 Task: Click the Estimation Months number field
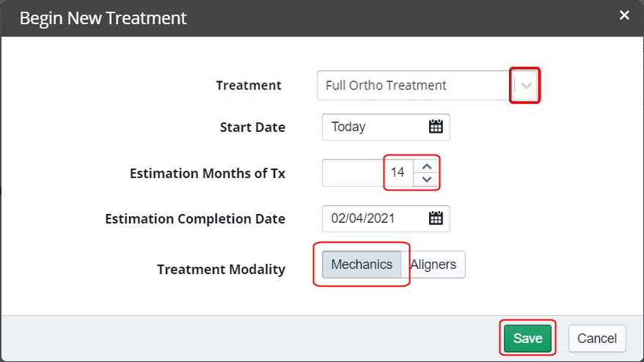coord(367,173)
